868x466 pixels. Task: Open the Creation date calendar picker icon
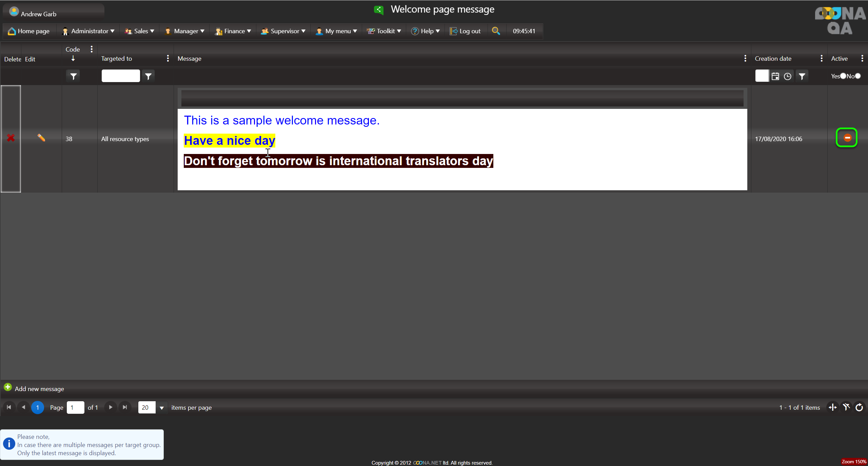coord(775,76)
